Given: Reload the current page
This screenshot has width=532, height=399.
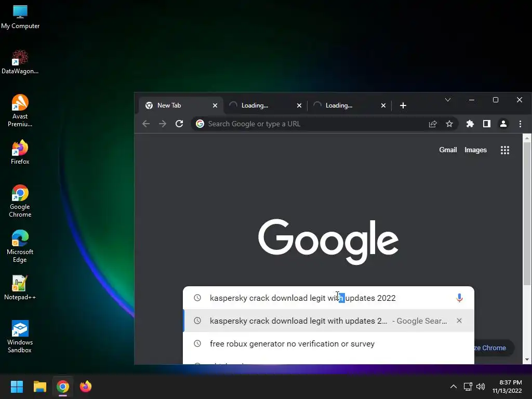Looking at the screenshot, I should (179, 124).
